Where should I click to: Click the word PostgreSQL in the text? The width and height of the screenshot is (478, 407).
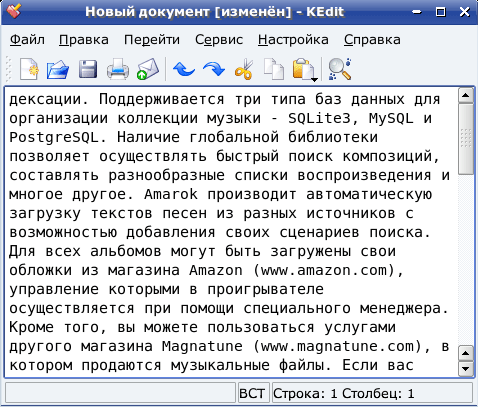click(54, 137)
